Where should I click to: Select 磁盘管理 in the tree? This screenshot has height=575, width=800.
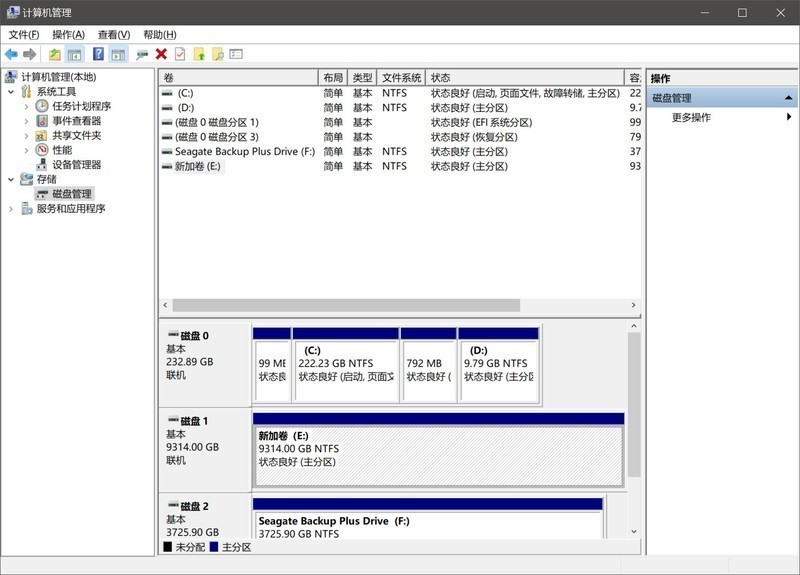click(72, 194)
